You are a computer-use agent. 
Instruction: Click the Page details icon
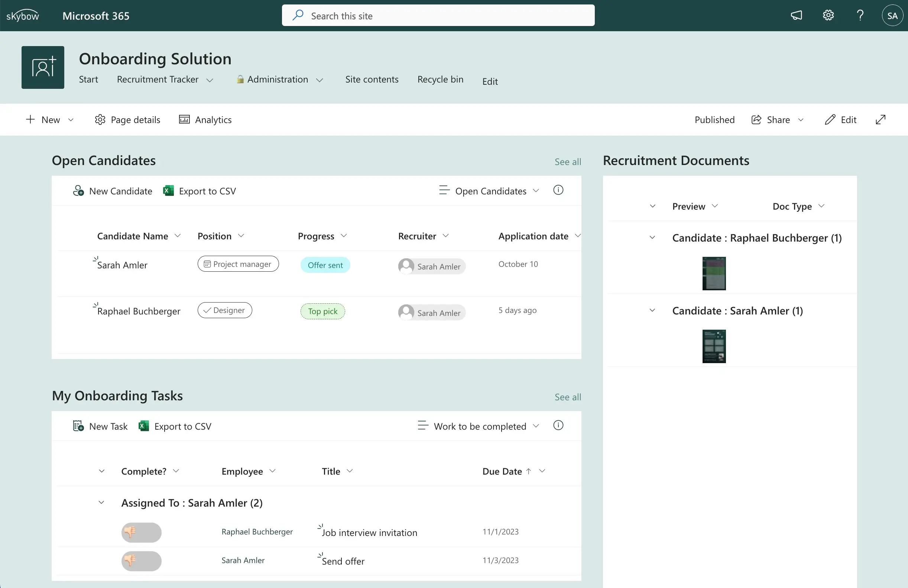[100, 119]
